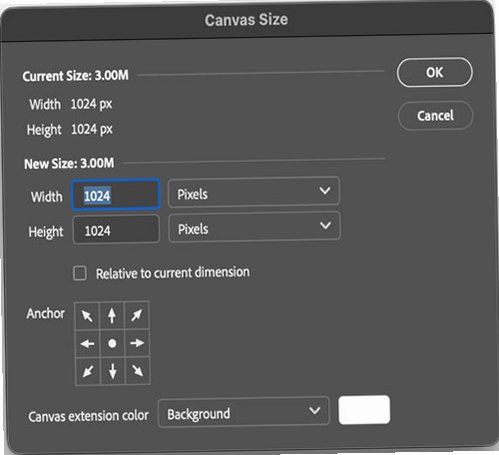Image resolution: width=499 pixels, height=455 pixels.
Task: Click the OK button
Action: click(434, 72)
